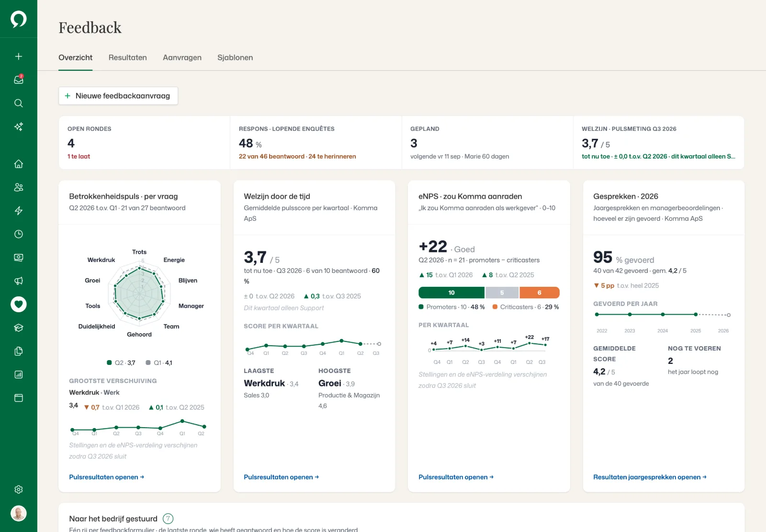Switch to the Aanvragen tab
The image size is (766, 532).
tap(182, 57)
